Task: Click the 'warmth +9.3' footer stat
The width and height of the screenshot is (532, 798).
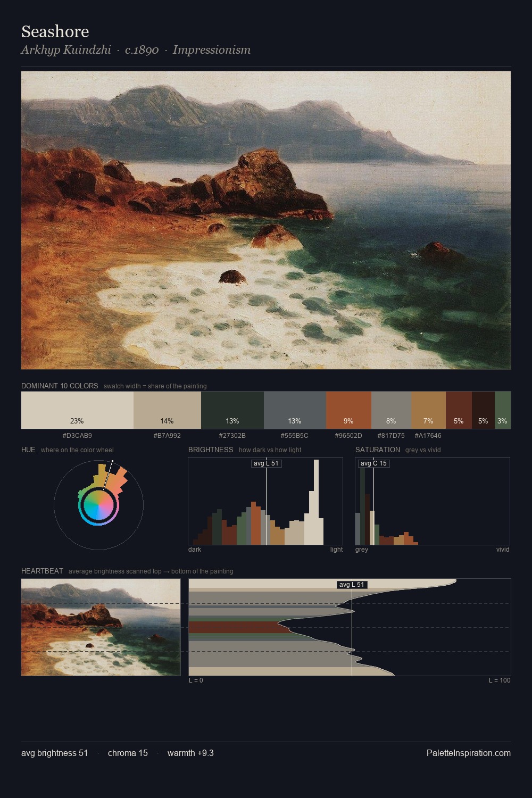Action: coord(190,753)
